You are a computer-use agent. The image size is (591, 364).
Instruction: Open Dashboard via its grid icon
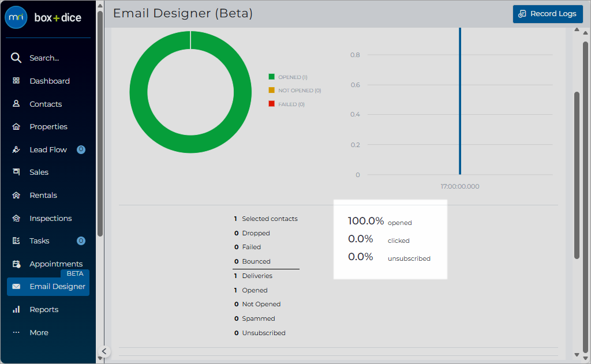(x=16, y=81)
